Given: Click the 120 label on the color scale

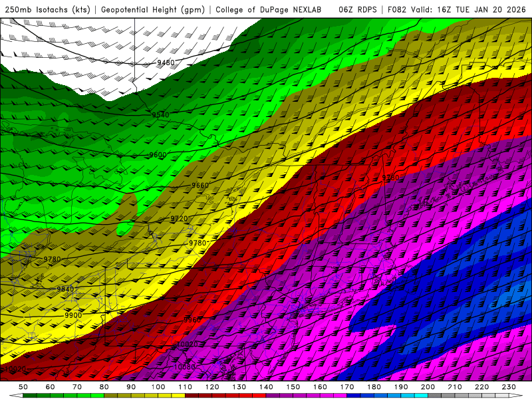Looking at the screenshot, I should pos(212,387).
